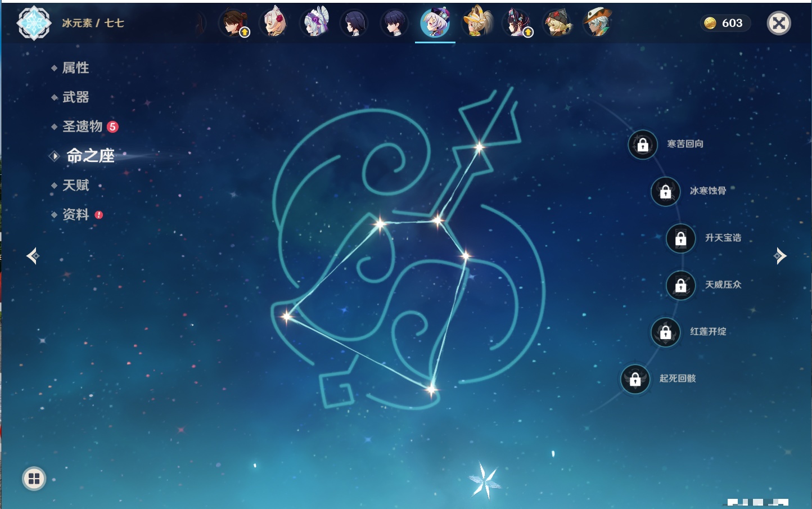Click the red 5 badge beside 圣遗物

pyautogui.click(x=112, y=127)
